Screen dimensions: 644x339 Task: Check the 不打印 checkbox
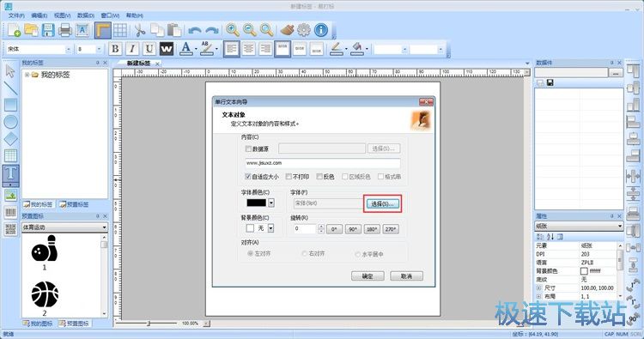pos(289,177)
